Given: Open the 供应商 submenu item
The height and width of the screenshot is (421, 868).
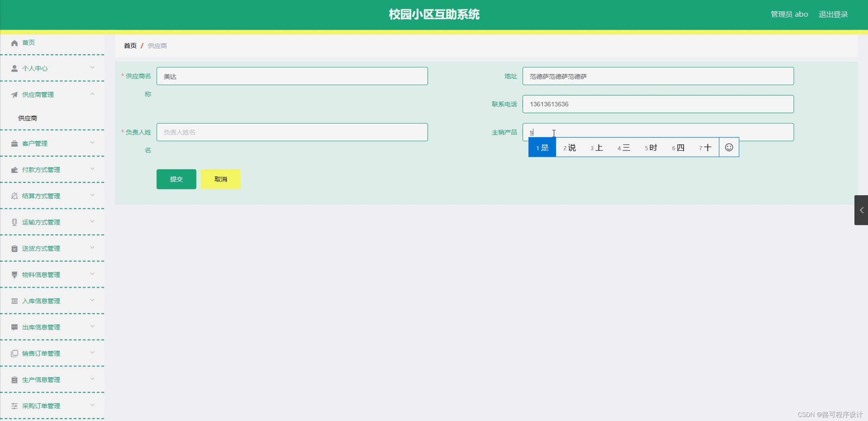Looking at the screenshot, I should tap(27, 118).
